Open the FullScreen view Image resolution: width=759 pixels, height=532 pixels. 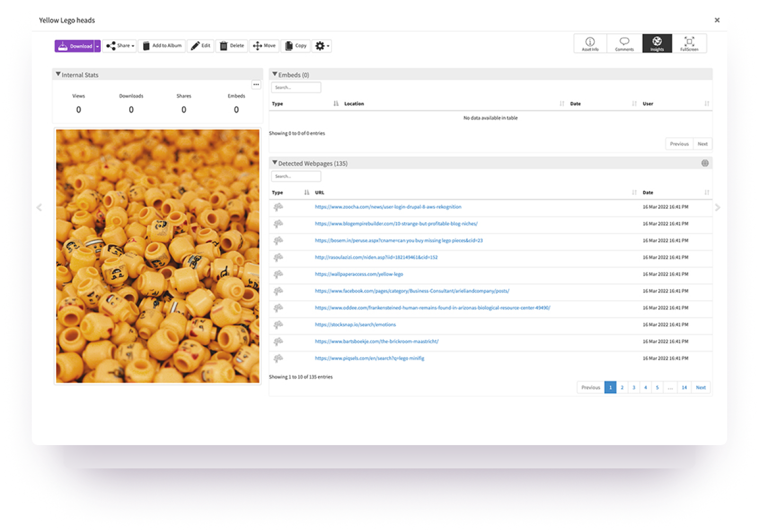(x=689, y=43)
